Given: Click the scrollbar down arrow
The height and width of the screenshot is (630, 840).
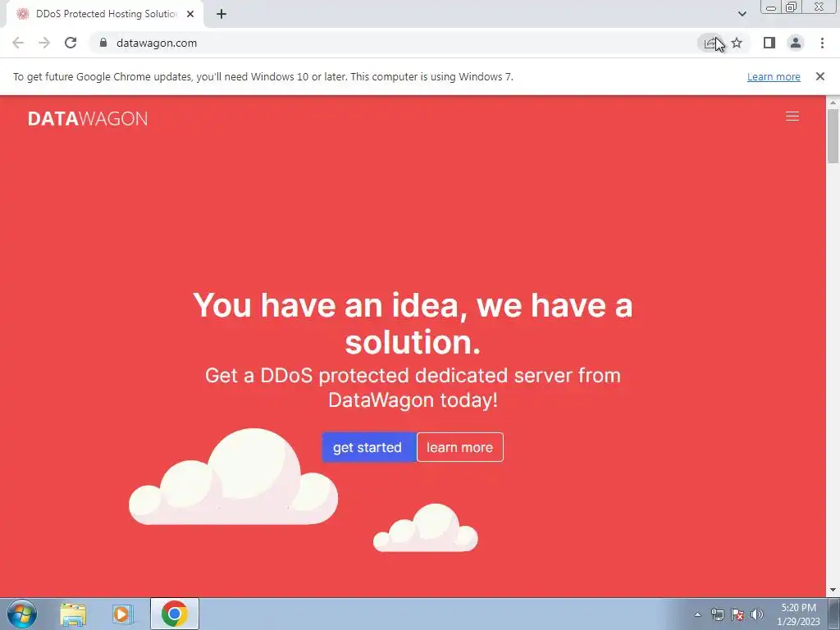Looking at the screenshot, I should click(x=833, y=591).
